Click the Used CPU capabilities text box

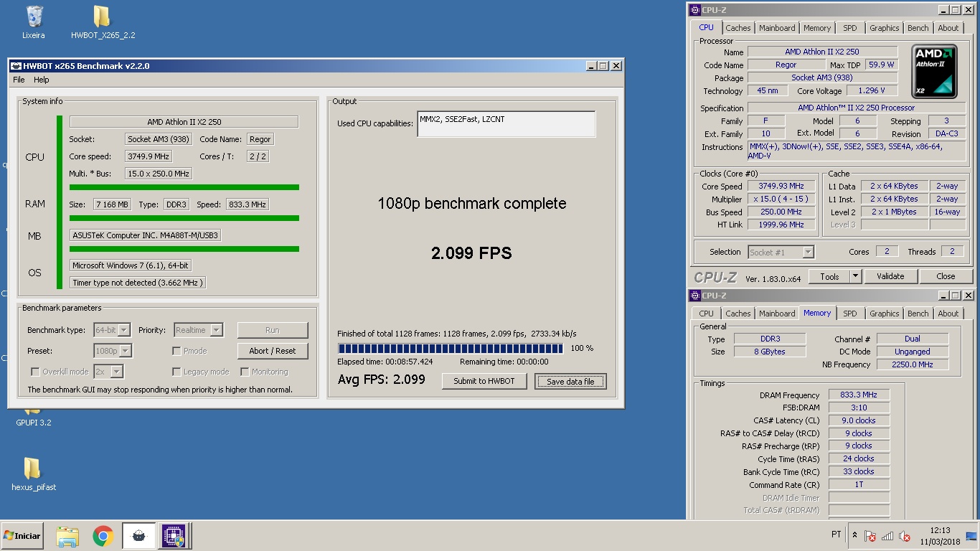point(507,124)
